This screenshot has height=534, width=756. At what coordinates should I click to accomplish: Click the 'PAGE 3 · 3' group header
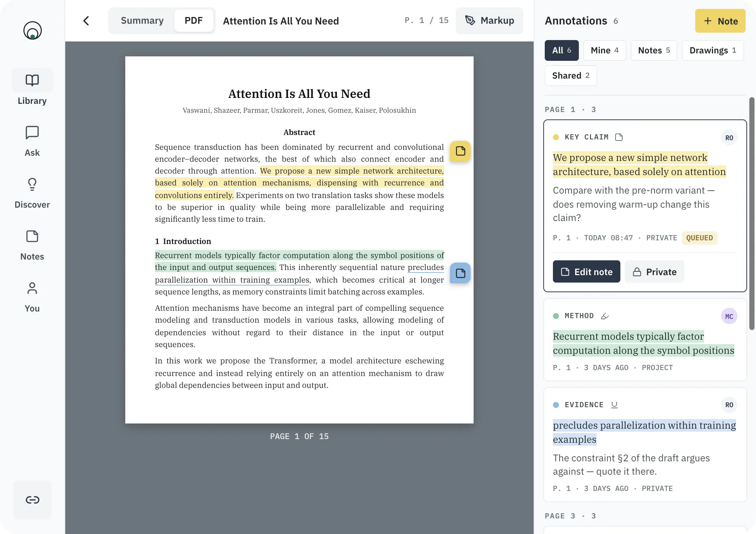point(570,516)
